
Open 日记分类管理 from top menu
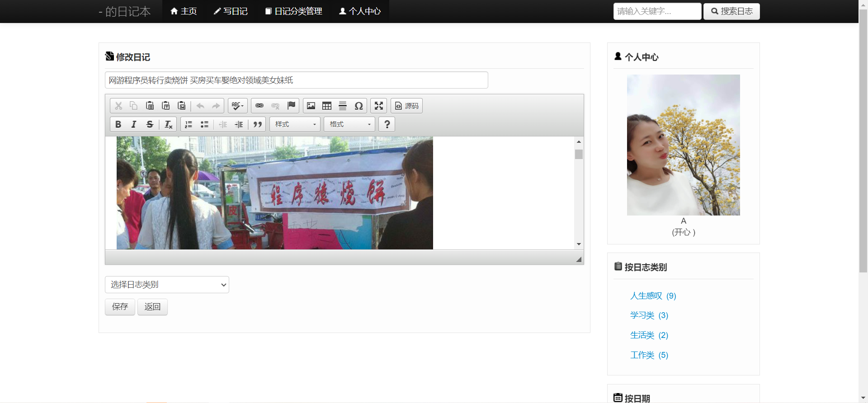click(293, 11)
